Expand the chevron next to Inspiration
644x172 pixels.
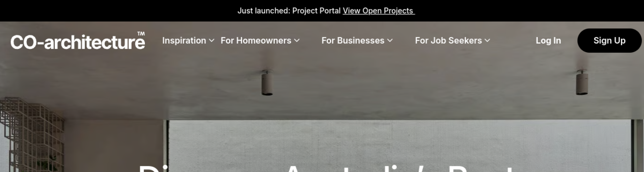(x=212, y=40)
